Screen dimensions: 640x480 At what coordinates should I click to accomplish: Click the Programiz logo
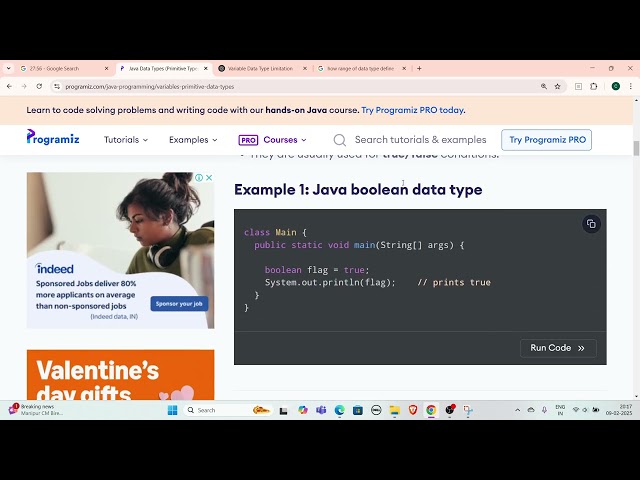click(x=53, y=138)
